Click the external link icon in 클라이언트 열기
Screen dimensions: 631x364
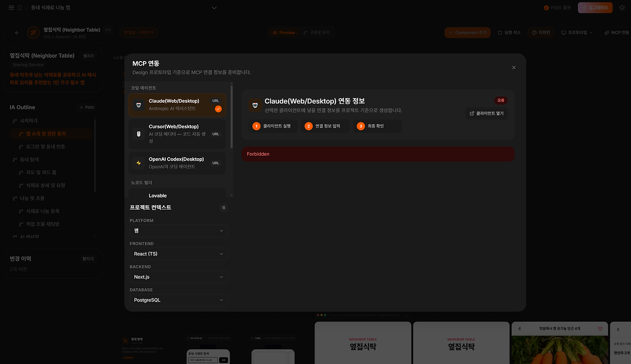472,113
